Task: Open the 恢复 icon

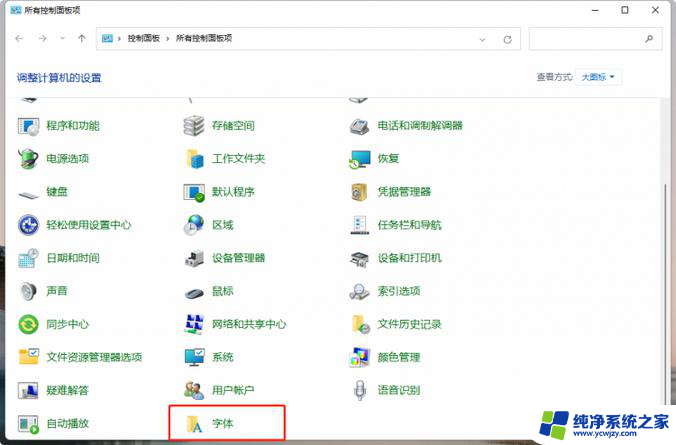Action: (x=360, y=159)
